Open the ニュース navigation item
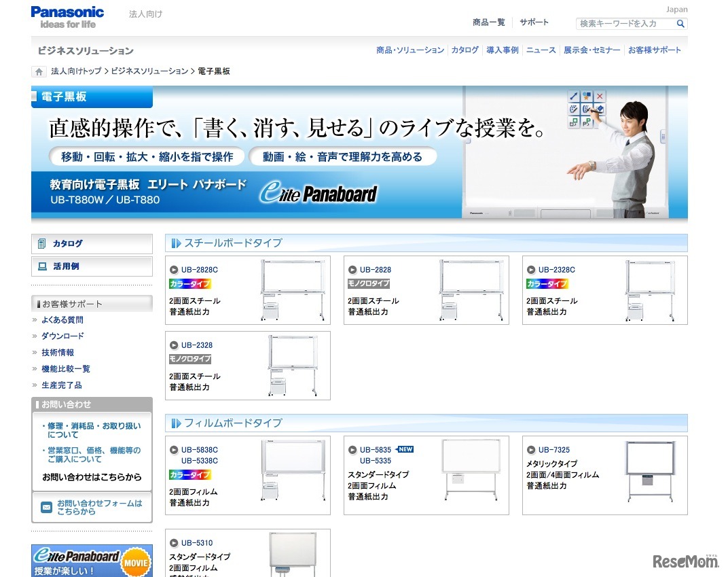The height and width of the screenshot is (577, 728). [540, 49]
